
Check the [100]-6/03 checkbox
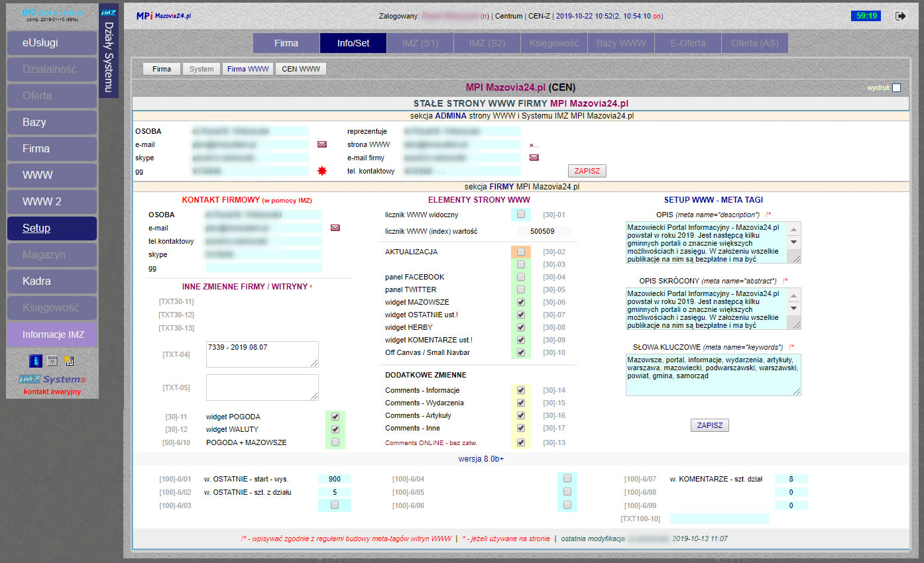click(x=335, y=505)
